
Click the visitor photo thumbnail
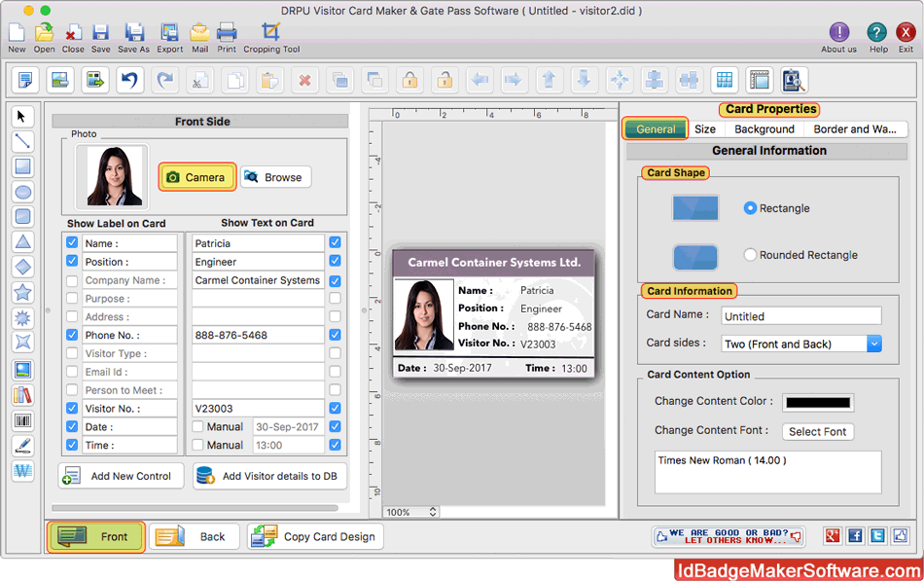pos(112,177)
